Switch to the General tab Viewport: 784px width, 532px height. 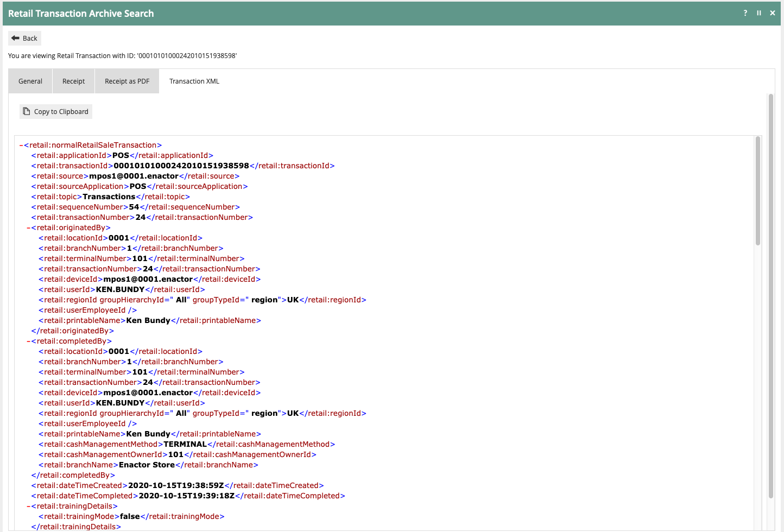(x=30, y=81)
